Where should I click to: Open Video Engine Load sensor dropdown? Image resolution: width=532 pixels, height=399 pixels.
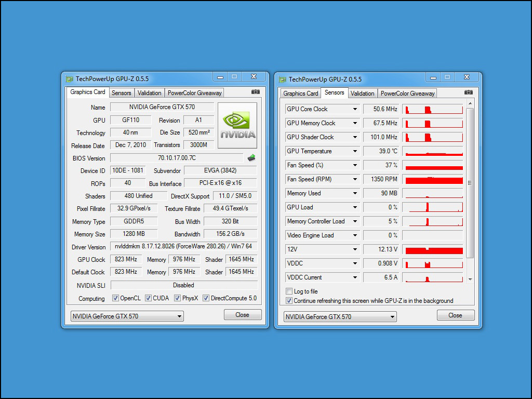coord(355,235)
